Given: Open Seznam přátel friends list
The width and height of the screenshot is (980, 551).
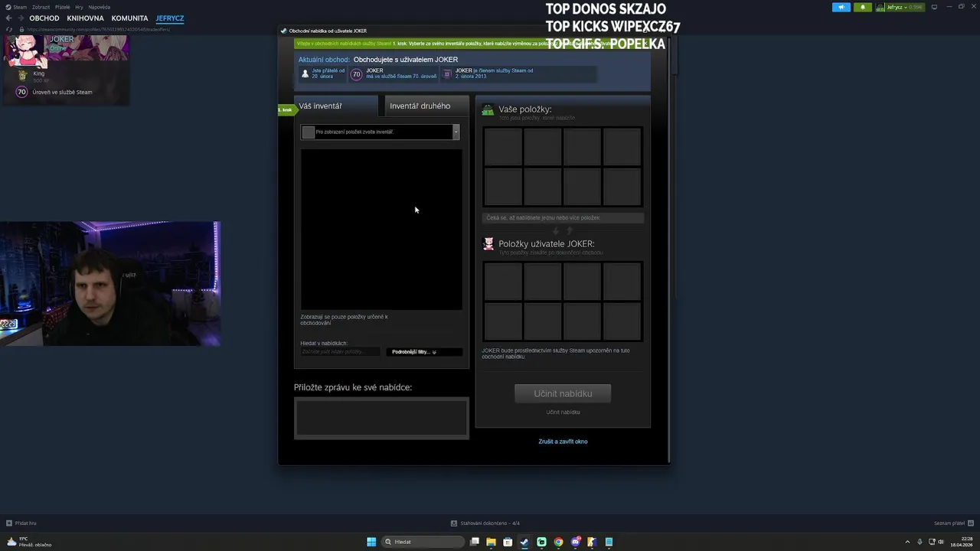Looking at the screenshot, I should [x=953, y=523].
